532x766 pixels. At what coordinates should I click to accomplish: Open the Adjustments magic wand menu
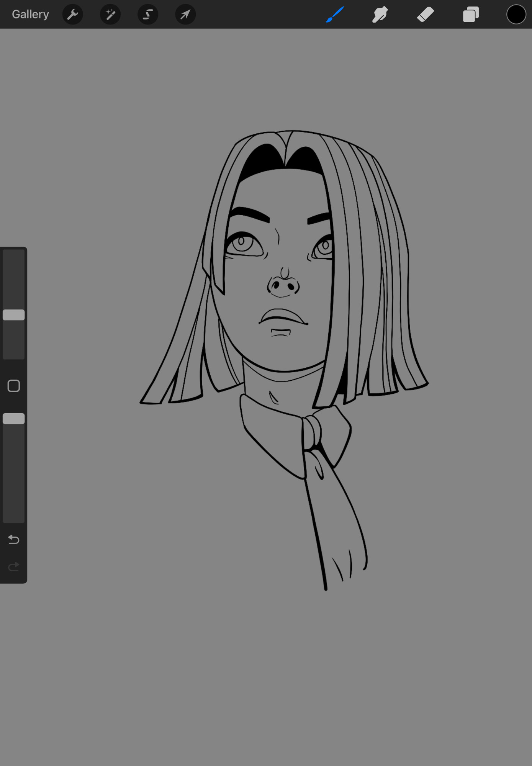[x=110, y=15]
